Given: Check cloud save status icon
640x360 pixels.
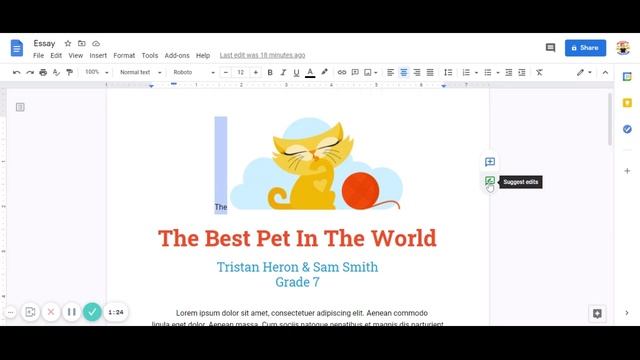Looking at the screenshot, I should [96, 43].
